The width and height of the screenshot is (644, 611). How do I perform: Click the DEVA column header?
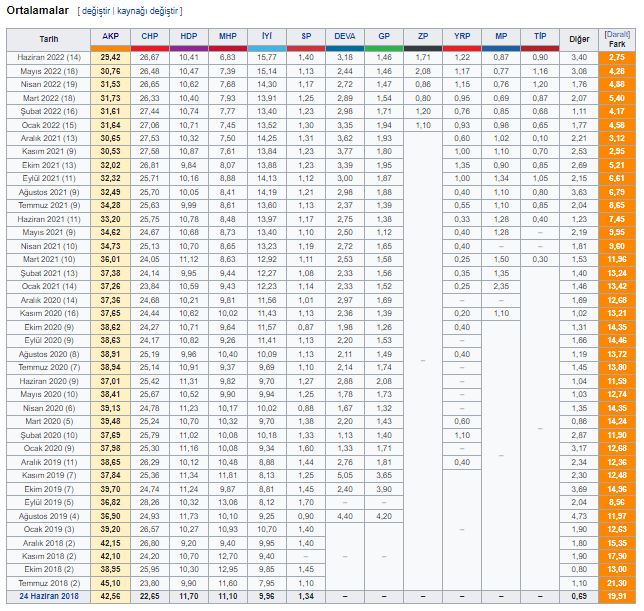344,35
